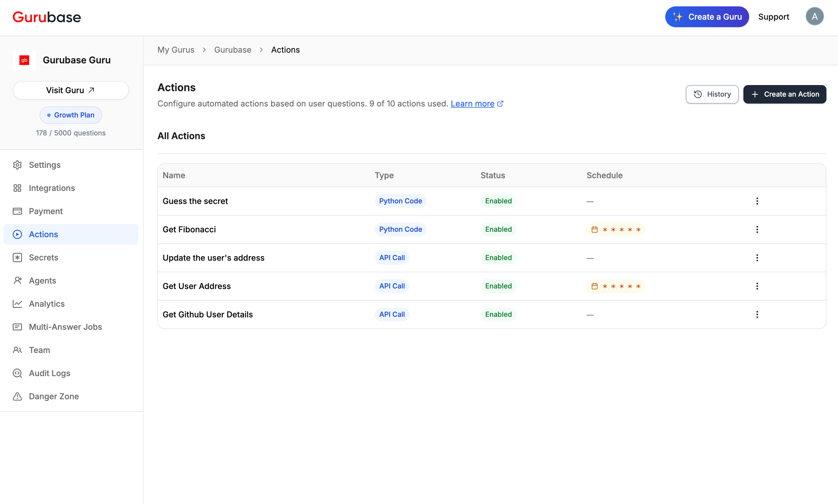Screen dimensions: 838x504
Task: Click the Create a Guru button
Action: tap(707, 17)
